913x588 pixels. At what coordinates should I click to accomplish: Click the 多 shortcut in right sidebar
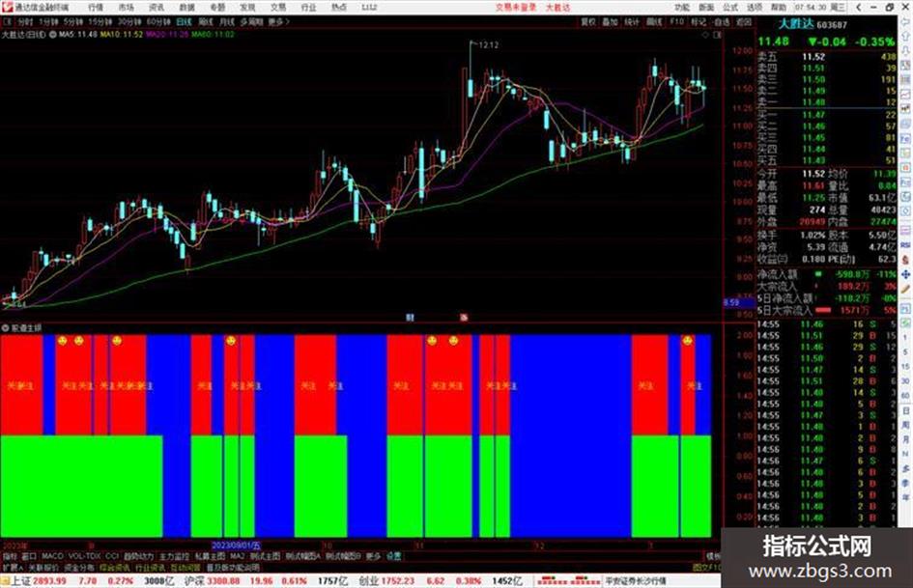(x=906, y=468)
